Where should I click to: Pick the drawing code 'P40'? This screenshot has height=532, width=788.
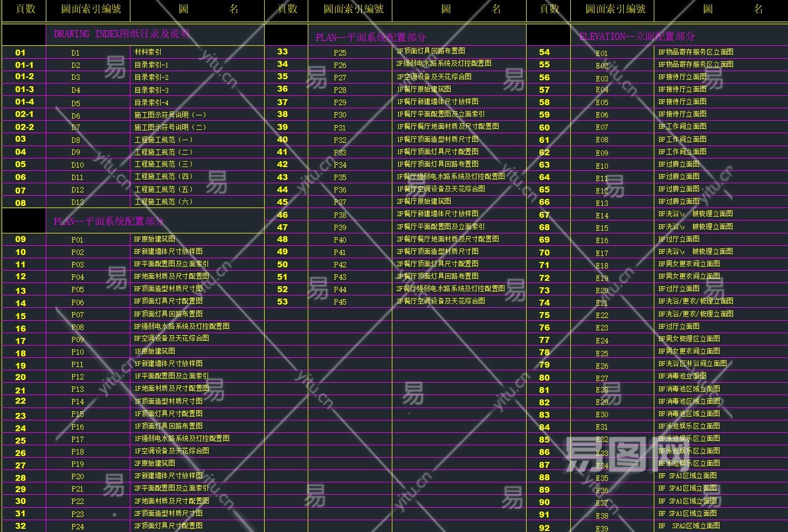tap(340, 240)
